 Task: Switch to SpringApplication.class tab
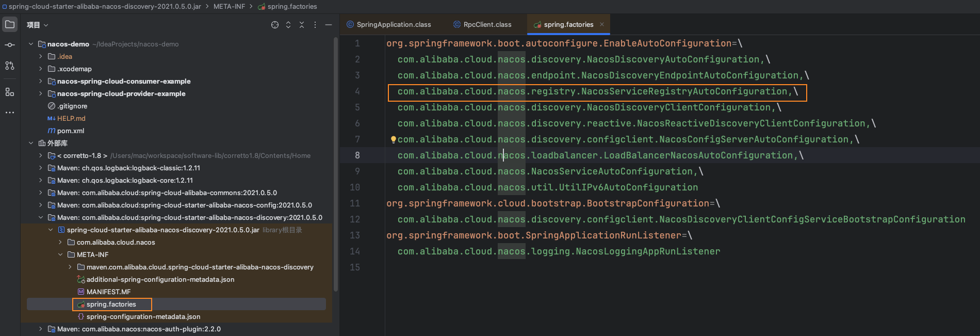click(x=389, y=24)
